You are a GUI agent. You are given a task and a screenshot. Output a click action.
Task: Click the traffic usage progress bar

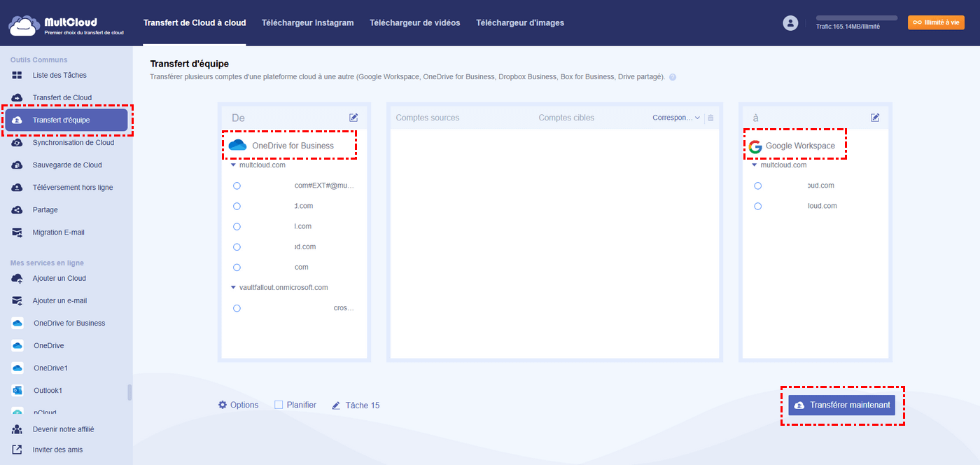coord(857,18)
